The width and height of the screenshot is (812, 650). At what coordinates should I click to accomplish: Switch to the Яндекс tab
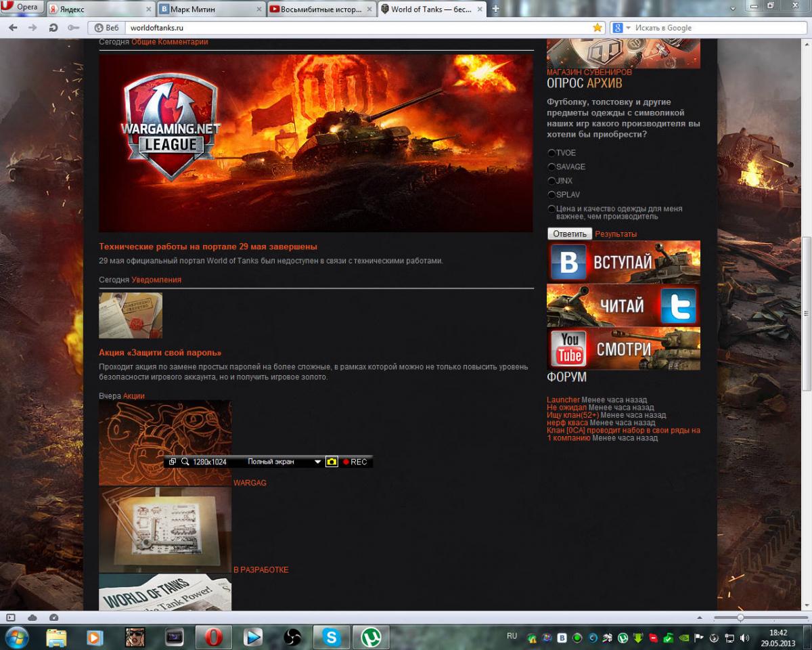pos(101,9)
